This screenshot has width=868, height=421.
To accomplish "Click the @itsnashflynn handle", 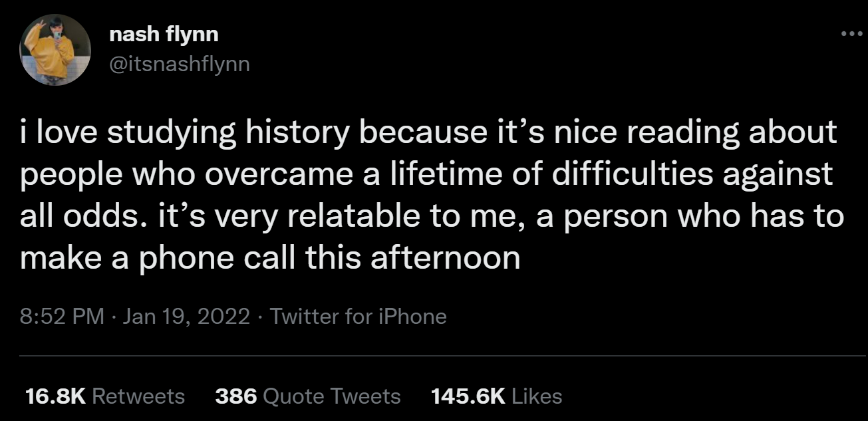I will 179,64.
